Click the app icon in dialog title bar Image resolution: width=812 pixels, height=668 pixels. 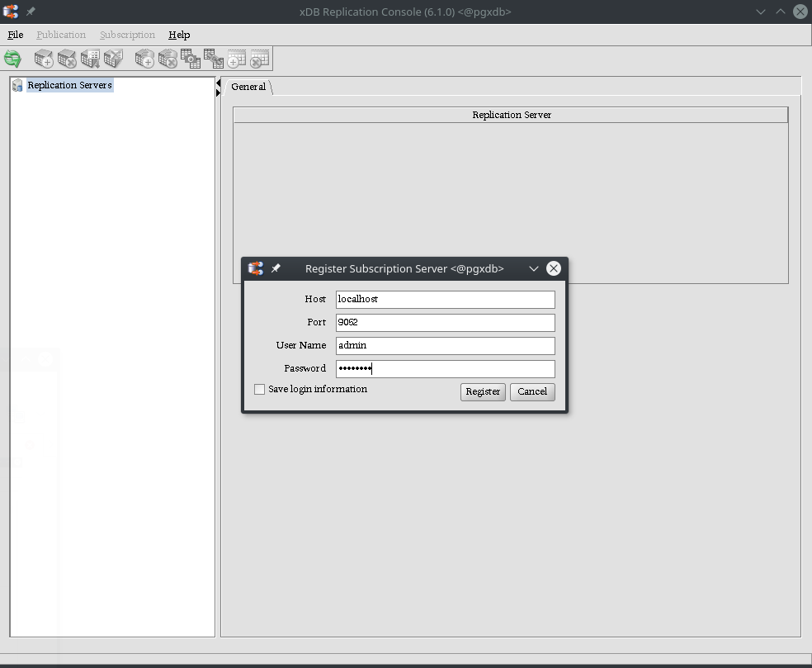[256, 268]
